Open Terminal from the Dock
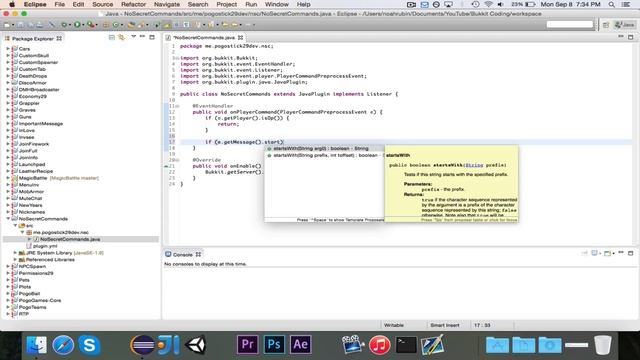The width and height of the screenshot is (640, 360). click(406, 345)
